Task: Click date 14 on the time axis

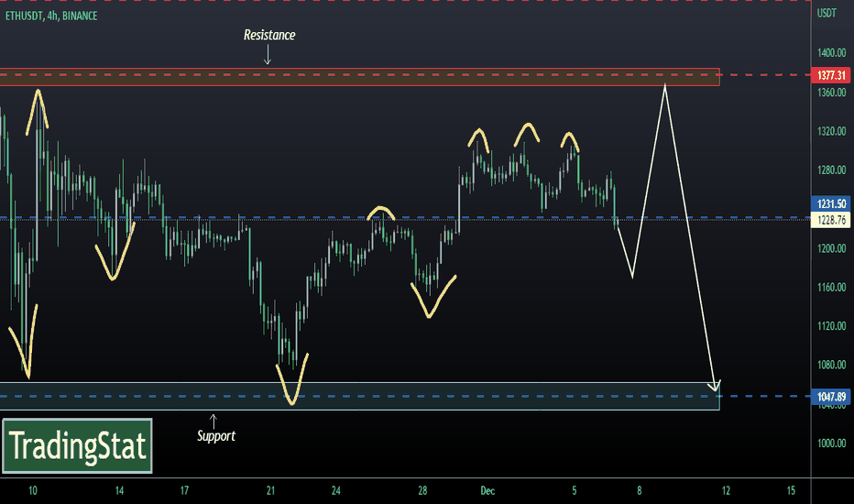Action: (119, 491)
